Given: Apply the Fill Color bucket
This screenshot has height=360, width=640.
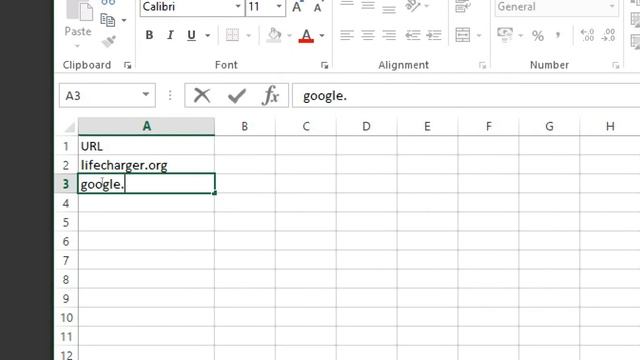Looking at the screenshot, I should pos(274,35).
